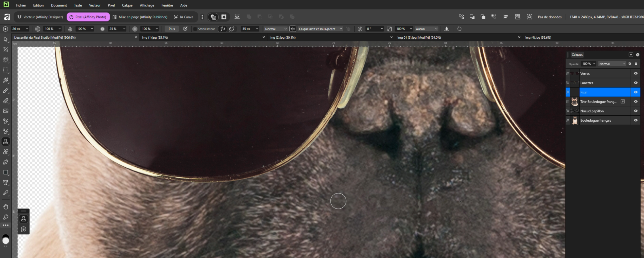644x258 pixels.
Task: Enable the Stabilisateur checkbox
Action: point(195,29)
